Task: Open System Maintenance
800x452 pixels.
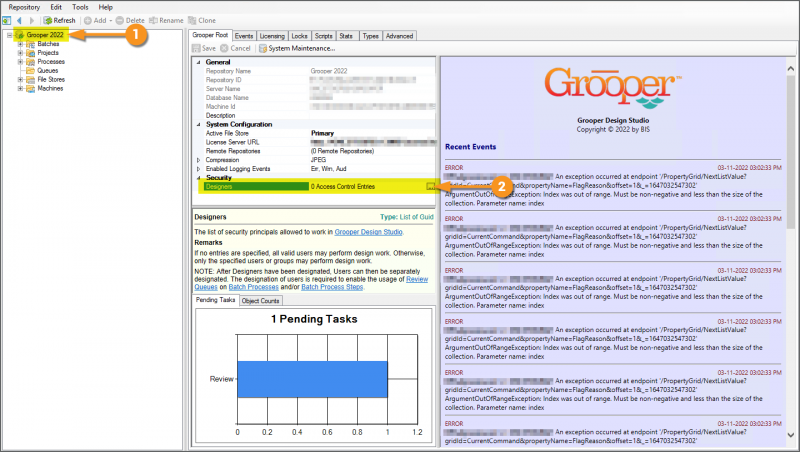Action: pyautogui.click(x=297, y=48)
